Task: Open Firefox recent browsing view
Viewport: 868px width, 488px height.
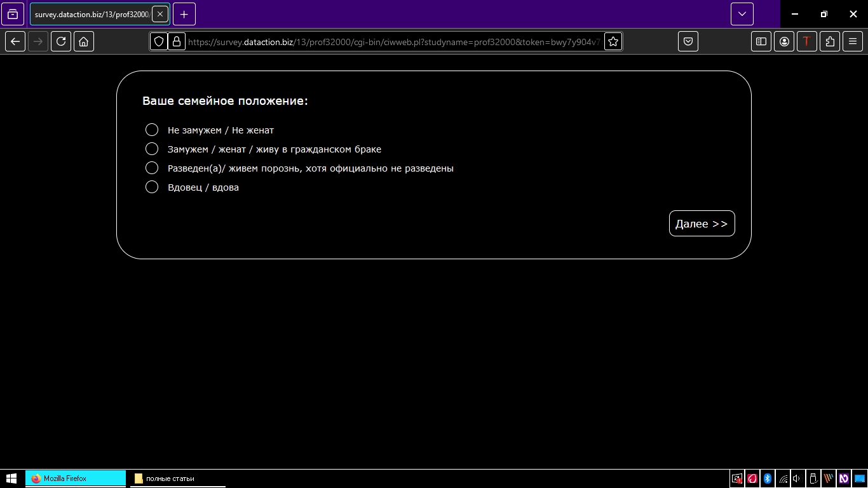Action: (13, 14)
